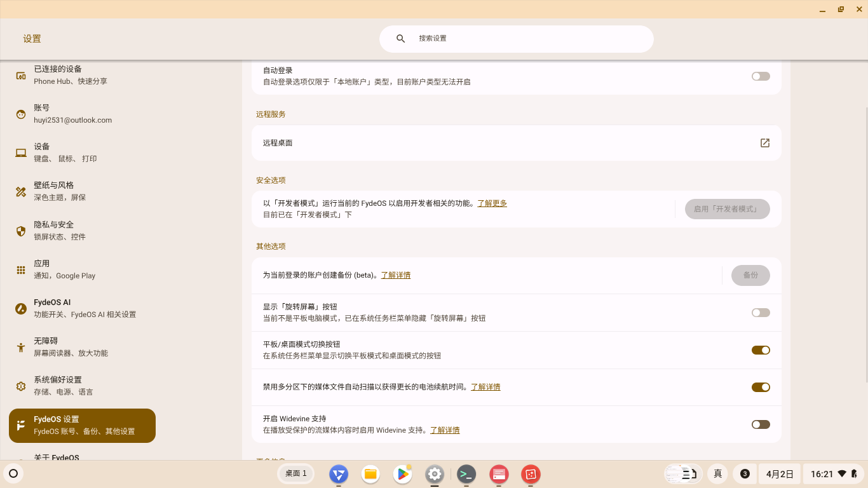Open 了解详情 link for Widevine support

point(445,430)
